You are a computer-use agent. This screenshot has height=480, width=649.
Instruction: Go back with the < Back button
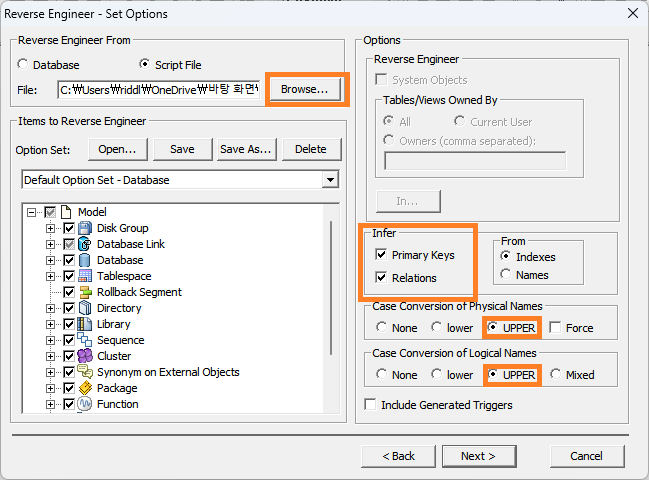398,456
